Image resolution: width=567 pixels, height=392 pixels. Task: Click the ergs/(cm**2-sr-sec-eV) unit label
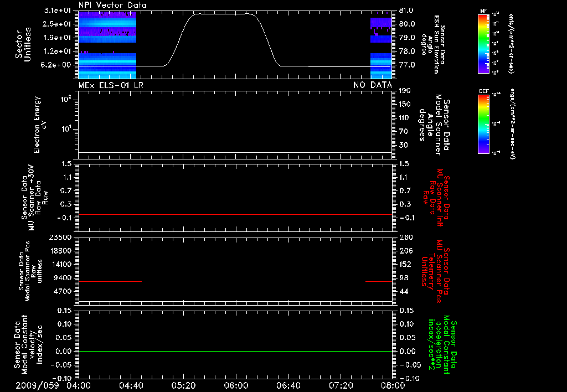[512, 124]
